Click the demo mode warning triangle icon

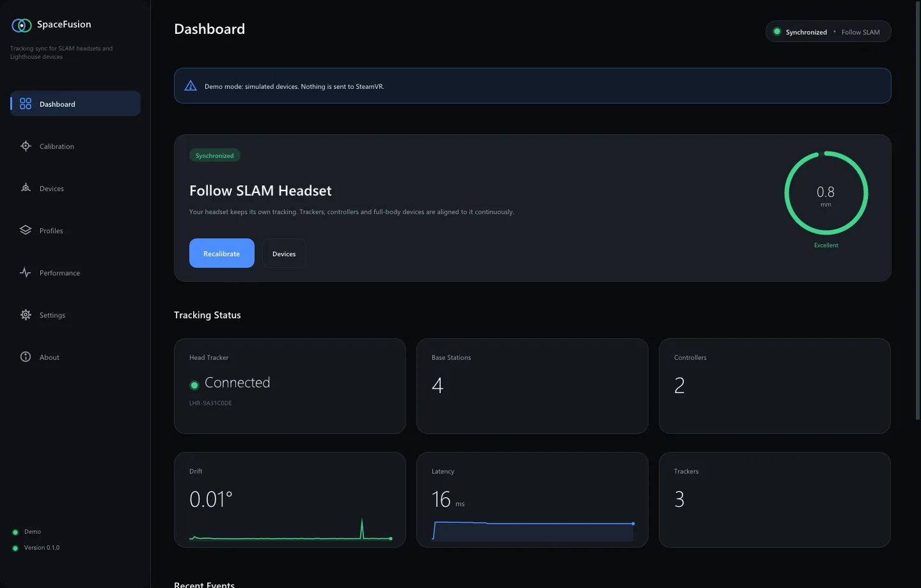(x=191, y=86)
